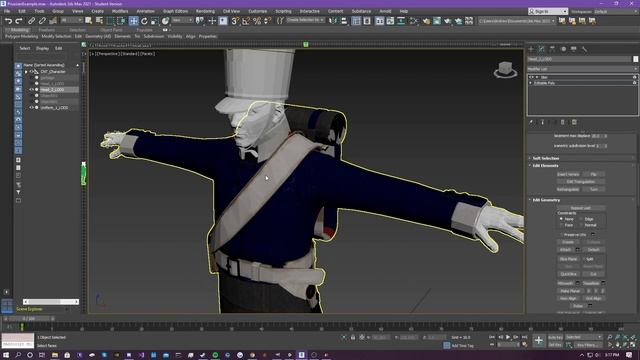Toggle the Split checkbox beside Slice Plane
This screenshot has width=640, height=360.
coord(584,259)
